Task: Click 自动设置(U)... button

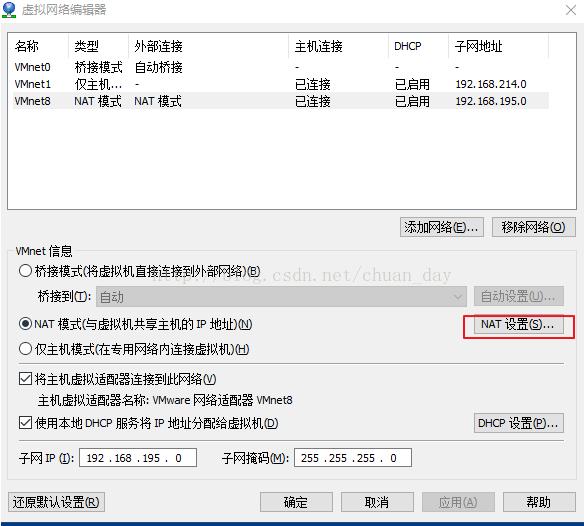Action: click(x=519, y=297)
